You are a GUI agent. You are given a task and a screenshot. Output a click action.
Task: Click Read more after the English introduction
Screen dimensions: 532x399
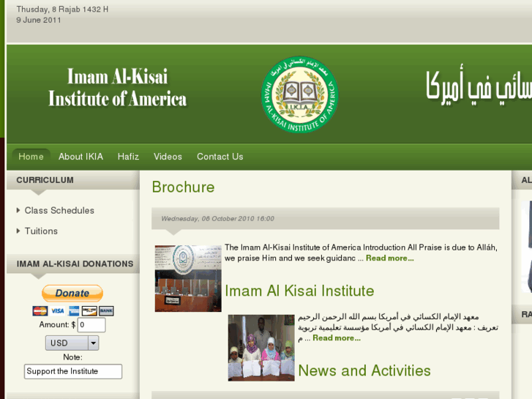(x=390, y=258)
